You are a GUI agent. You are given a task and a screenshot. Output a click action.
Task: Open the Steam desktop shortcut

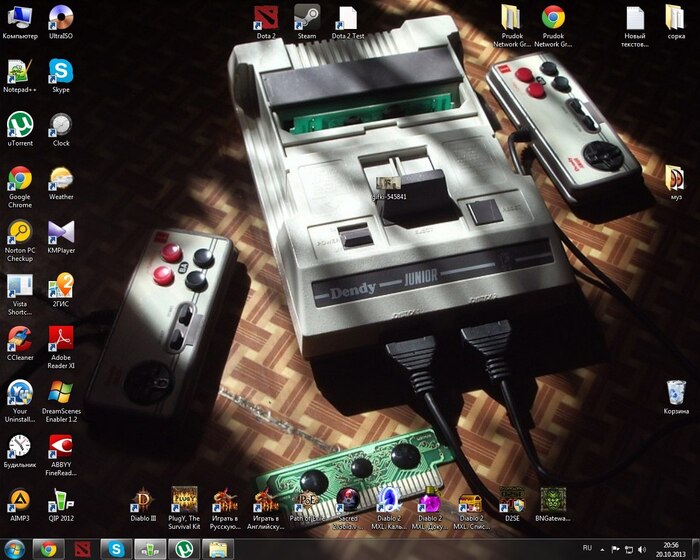(x=306, y=18)
